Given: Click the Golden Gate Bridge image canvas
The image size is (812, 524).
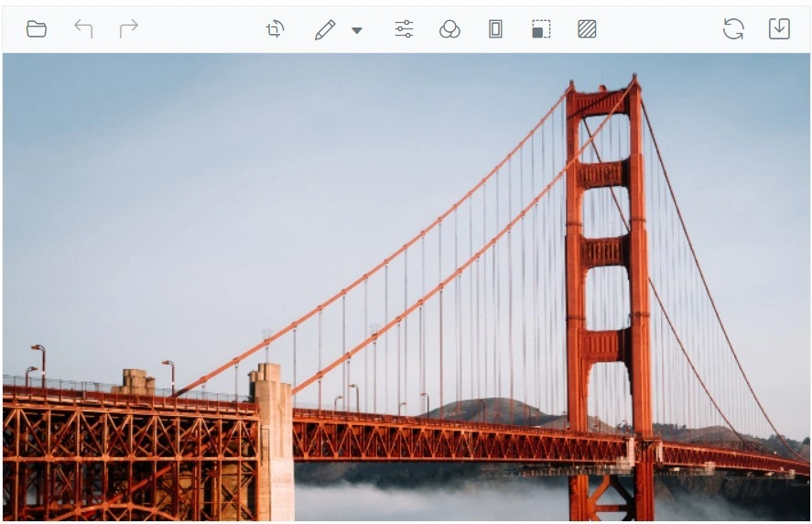Looking at the screenshot, I should click(x=406, y=287).
